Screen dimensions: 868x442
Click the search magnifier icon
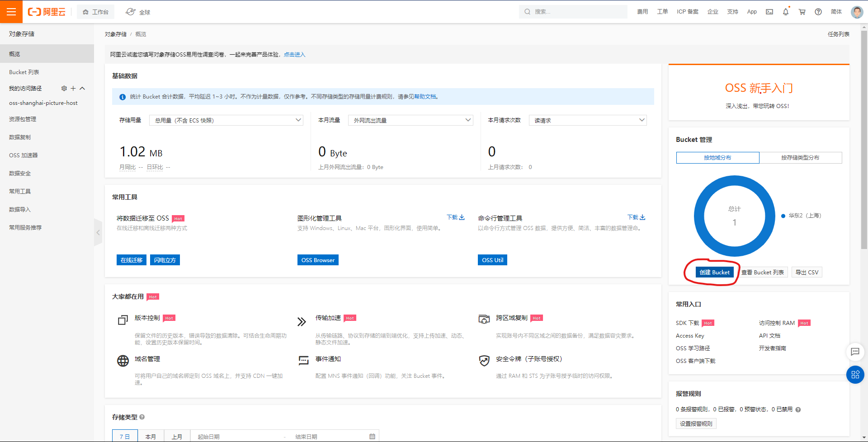pos(527,12)
